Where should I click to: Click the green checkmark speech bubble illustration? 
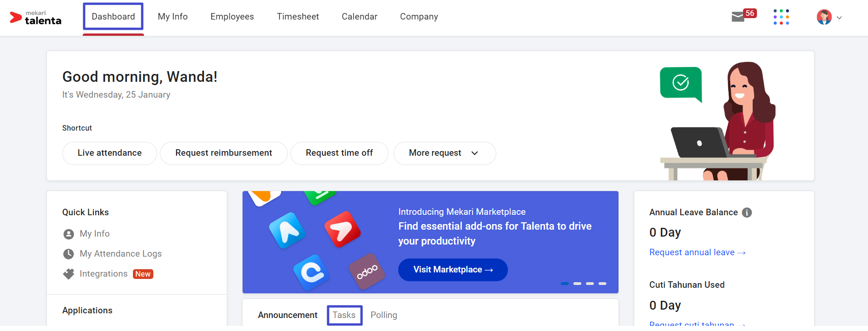pyautogui.click(x=681, y=84)
